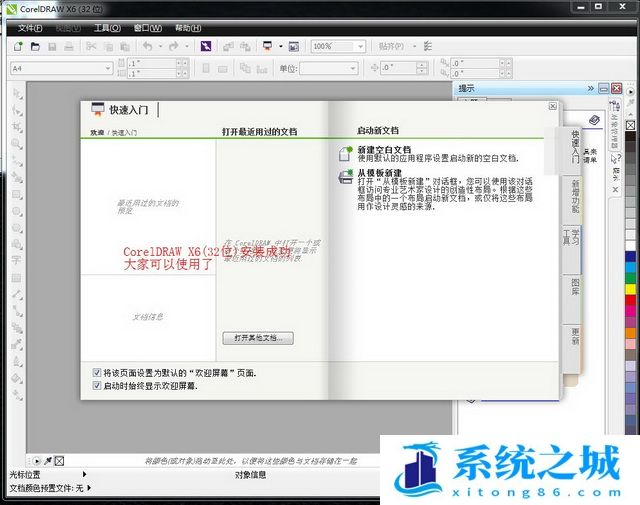Screen dimensions: 640x505
Task: Click the Export icon in toolbar
Action: pyautogui.click(x=245, y=47)
